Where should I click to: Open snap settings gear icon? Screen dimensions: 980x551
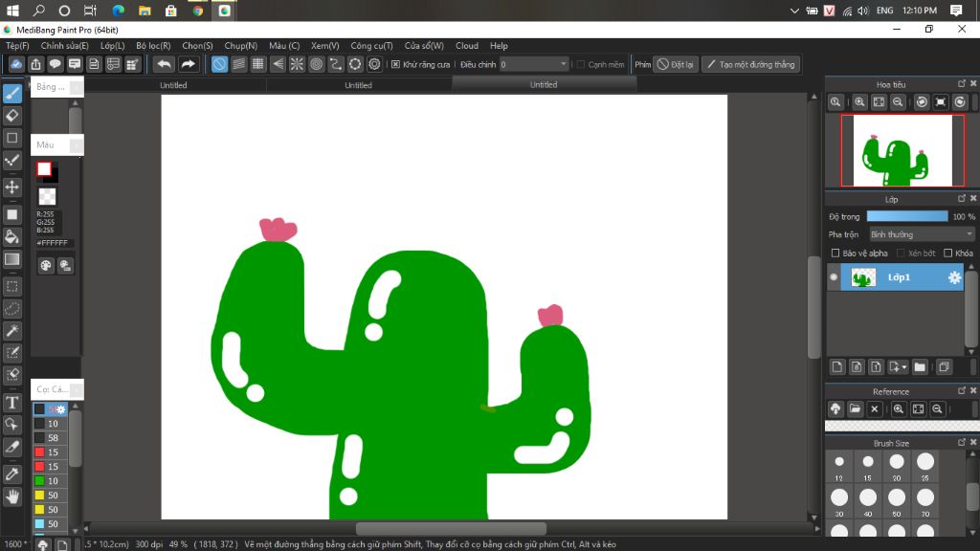pyautogui.click(x=374, y=64)
